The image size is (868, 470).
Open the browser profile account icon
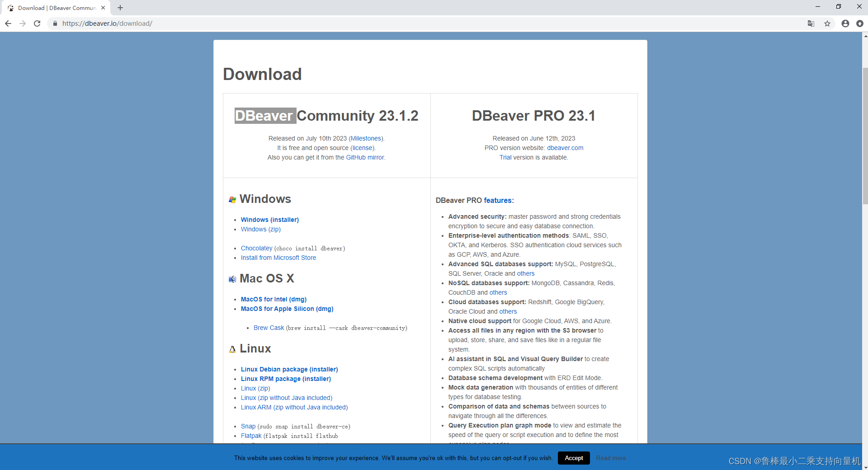(x=845, y=23)
